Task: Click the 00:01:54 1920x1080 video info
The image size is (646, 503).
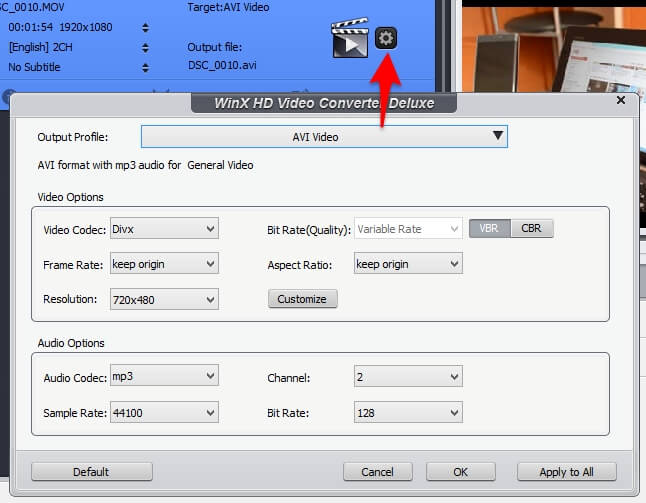Action: [60, 27]
